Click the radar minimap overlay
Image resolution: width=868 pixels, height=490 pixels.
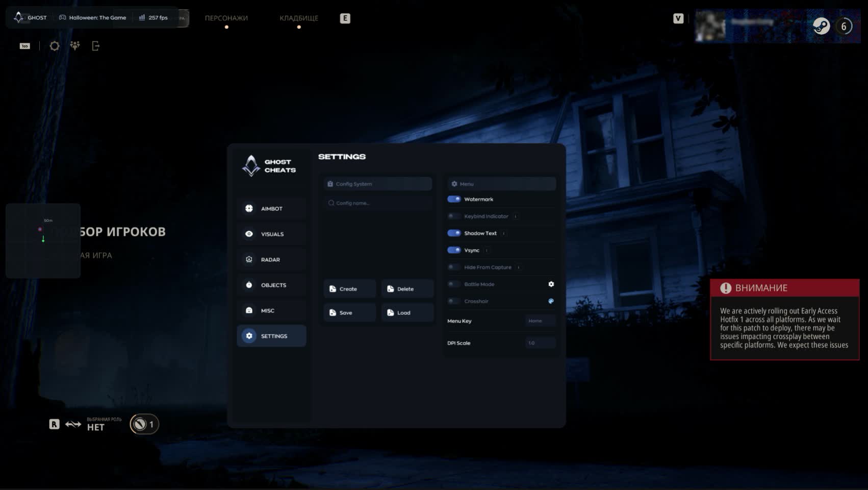43,241
